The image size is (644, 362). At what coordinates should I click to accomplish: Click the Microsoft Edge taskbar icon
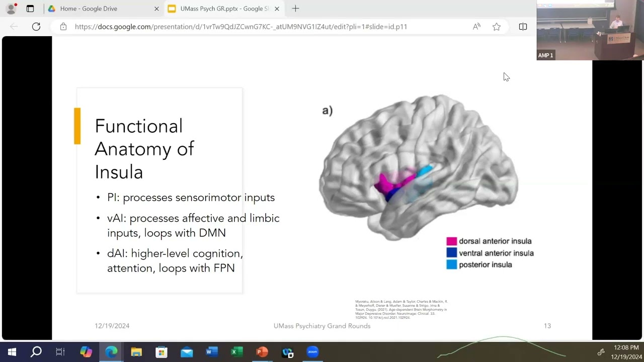click(x=111, y=352)
